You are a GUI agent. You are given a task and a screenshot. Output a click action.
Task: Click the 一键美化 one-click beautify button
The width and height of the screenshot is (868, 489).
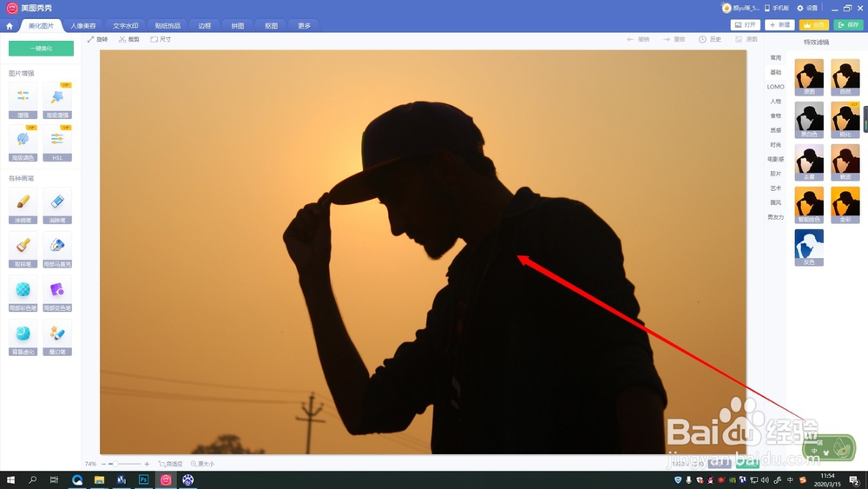click(41, 48)
